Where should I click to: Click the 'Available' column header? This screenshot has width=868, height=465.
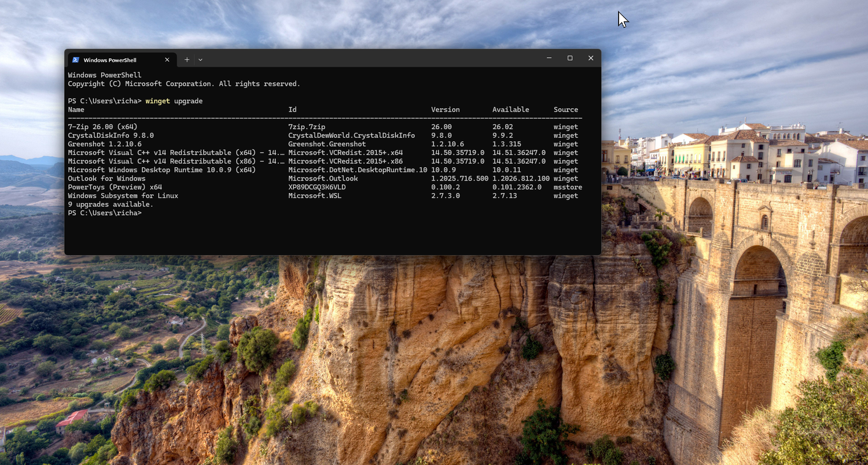(511, 110)
